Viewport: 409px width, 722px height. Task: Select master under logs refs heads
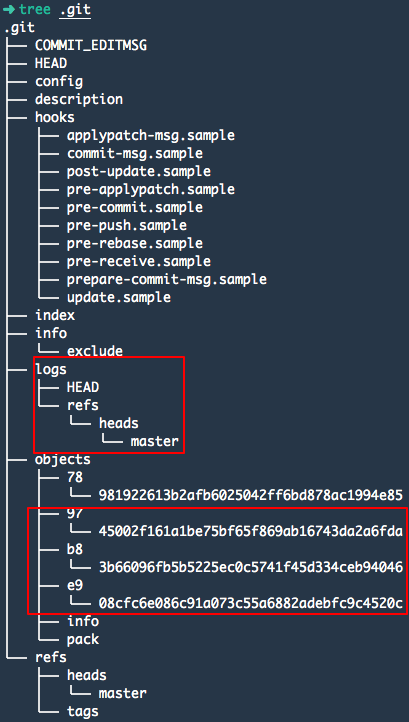154,442
